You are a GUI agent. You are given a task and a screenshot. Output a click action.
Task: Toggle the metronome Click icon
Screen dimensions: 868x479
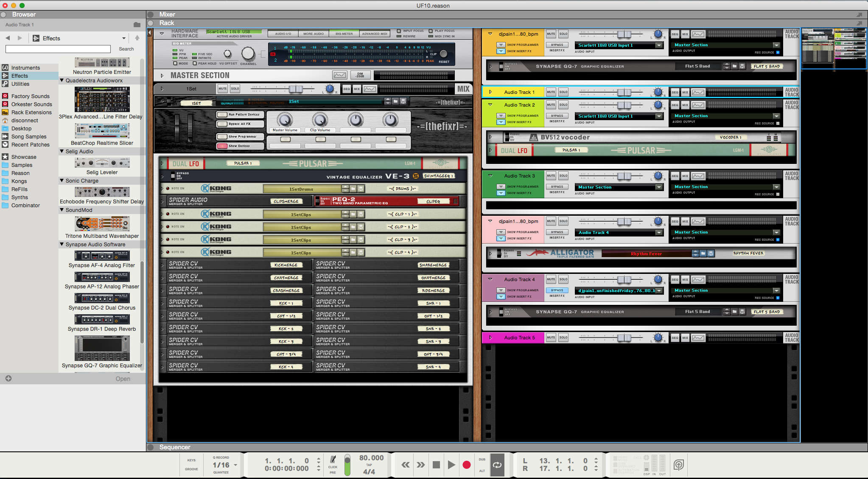tap(333, 459)
